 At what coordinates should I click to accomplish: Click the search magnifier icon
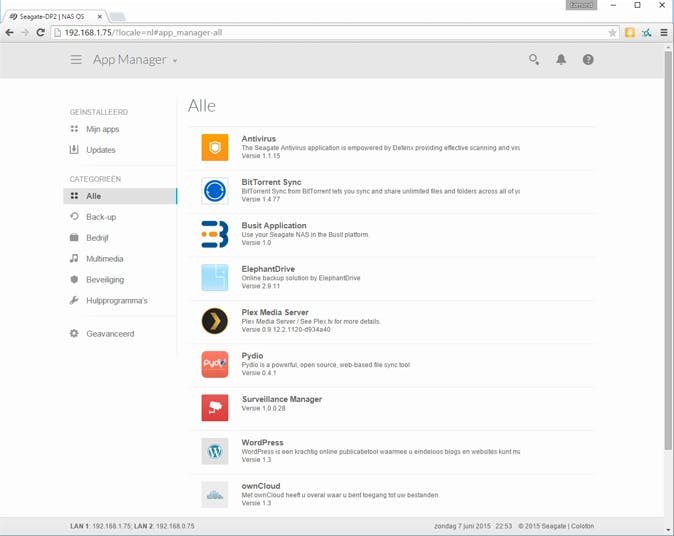[534, 59]
